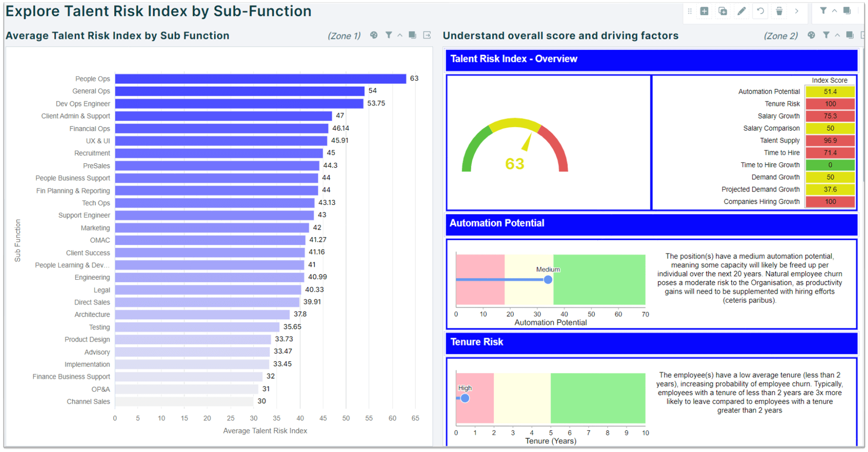Screen dimensions: 868x452
Task: Click the Zone 1 export arrow icon
Action: pyautogui.click(x=427, y=35)
